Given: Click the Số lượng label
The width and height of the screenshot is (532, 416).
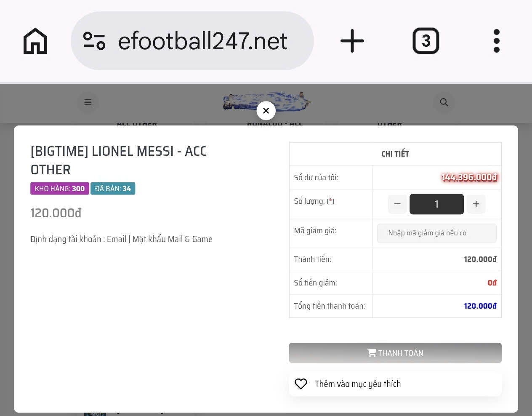Looking at the screenshot, I should [x=314, y=201].
